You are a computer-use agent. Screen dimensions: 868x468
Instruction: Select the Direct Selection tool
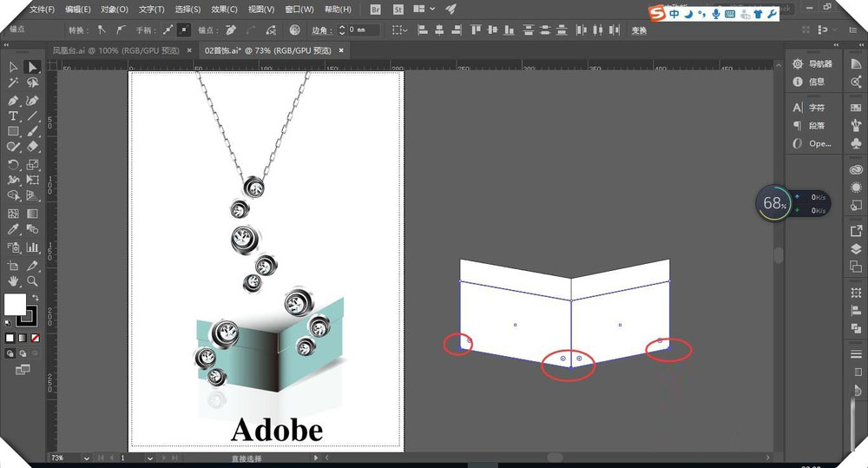tap(33, 68)
